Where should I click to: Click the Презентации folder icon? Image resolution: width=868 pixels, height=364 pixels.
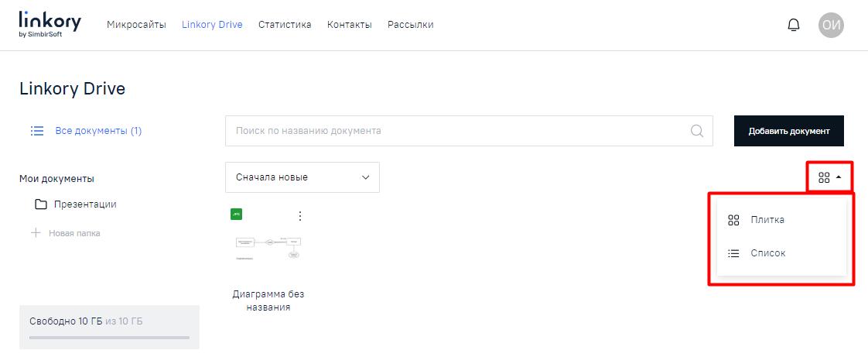[40, 204]
